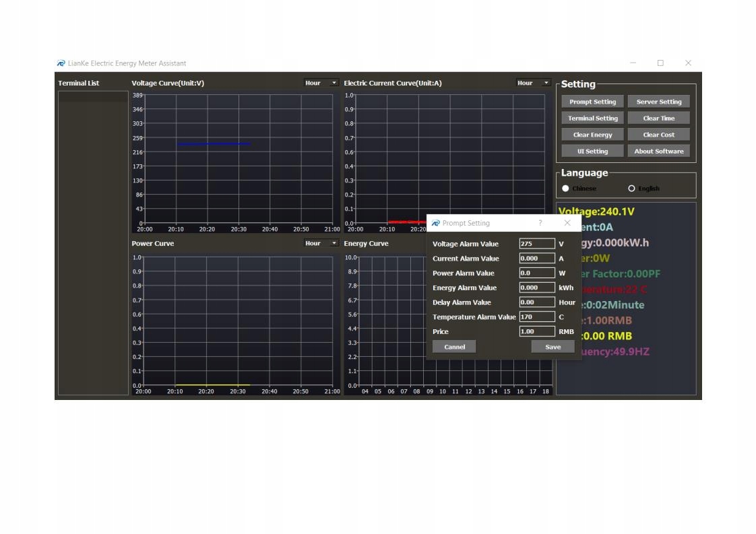Click the Factor:0.00PF reading
The image size is (756, 534).
(621, 274)
